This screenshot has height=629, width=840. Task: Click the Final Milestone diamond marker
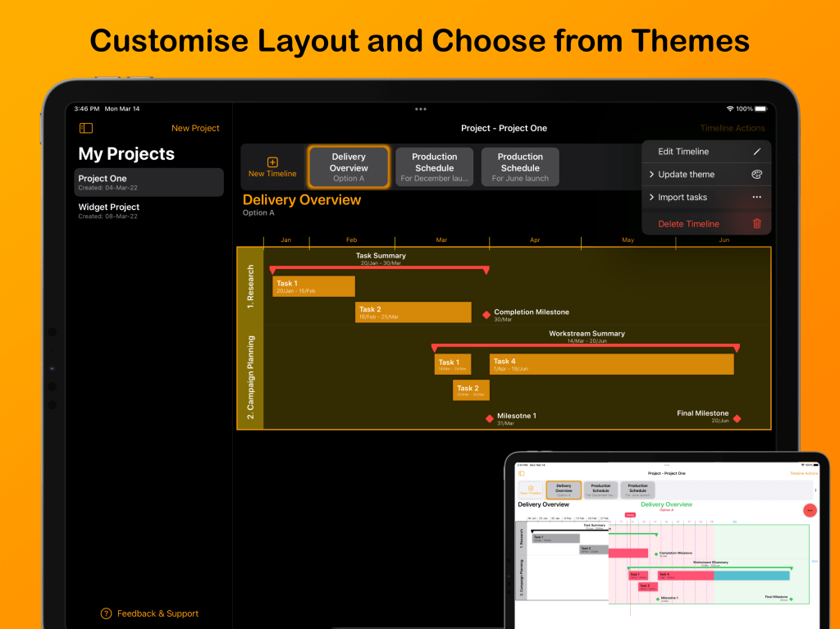(737, 419)
